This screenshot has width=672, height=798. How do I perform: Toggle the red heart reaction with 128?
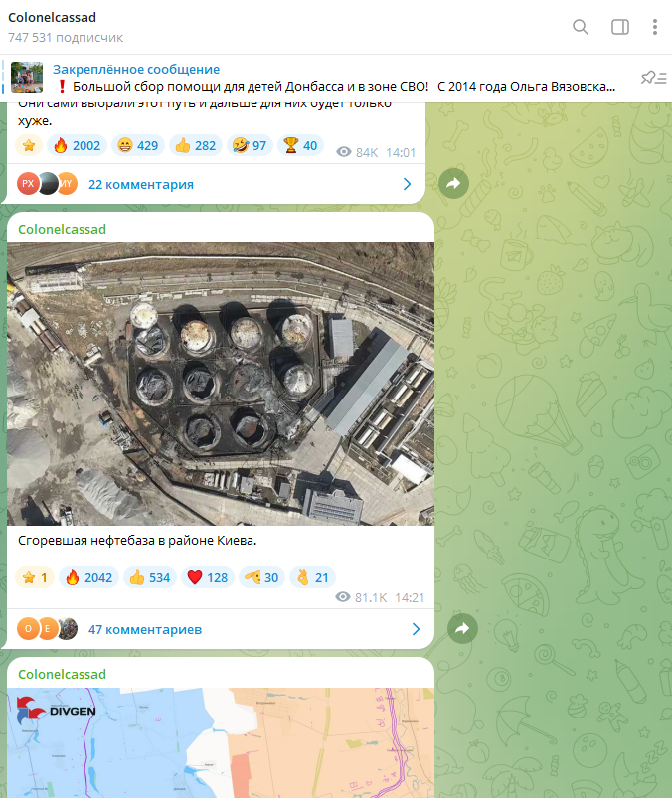(x=208, y=577)
